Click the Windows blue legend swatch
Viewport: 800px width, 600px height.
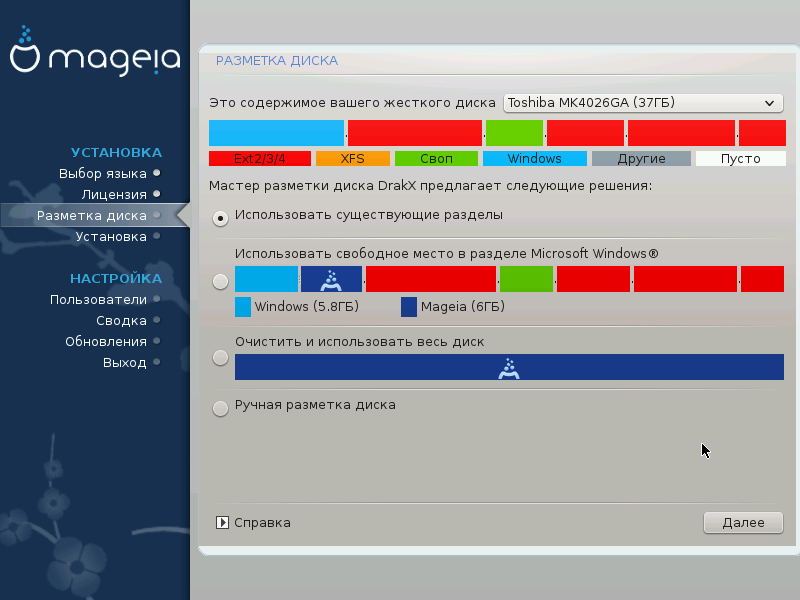point(535,159)
